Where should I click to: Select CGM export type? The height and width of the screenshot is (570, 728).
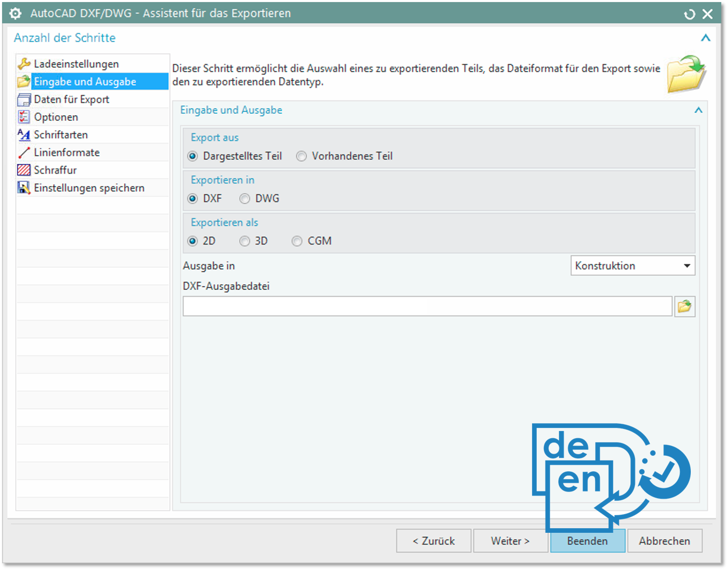pyautogui.click(x=297, y=241)
